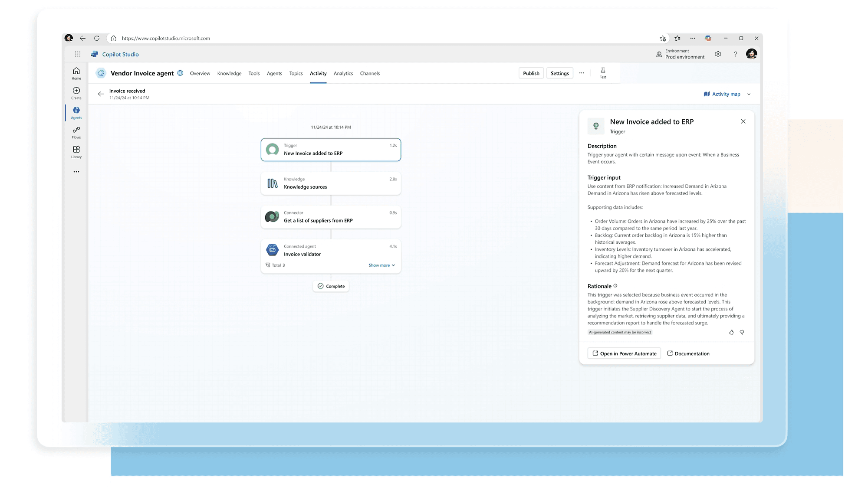Open the Documentation link
Viewport: 868px width, 487px height.
point(688,353)
